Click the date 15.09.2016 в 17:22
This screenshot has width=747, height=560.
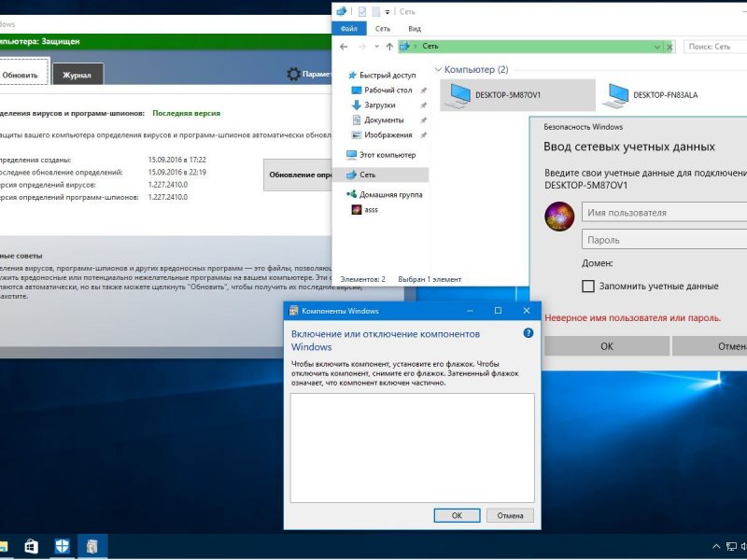click(x=176, y=160)
